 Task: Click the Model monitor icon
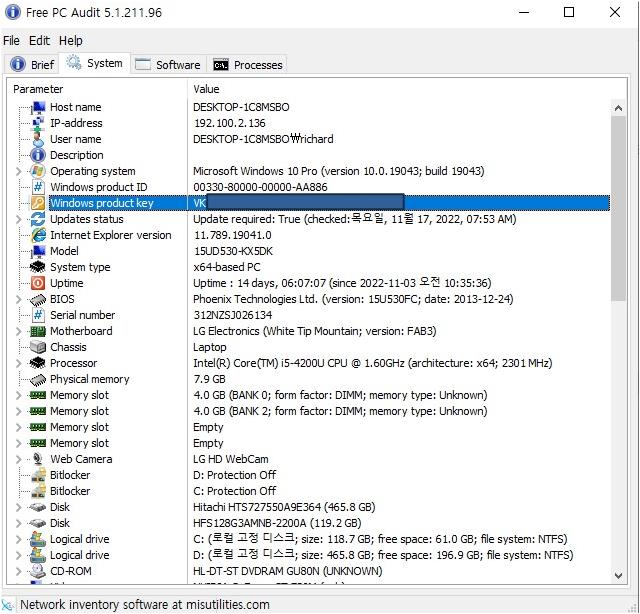[38, 251]
